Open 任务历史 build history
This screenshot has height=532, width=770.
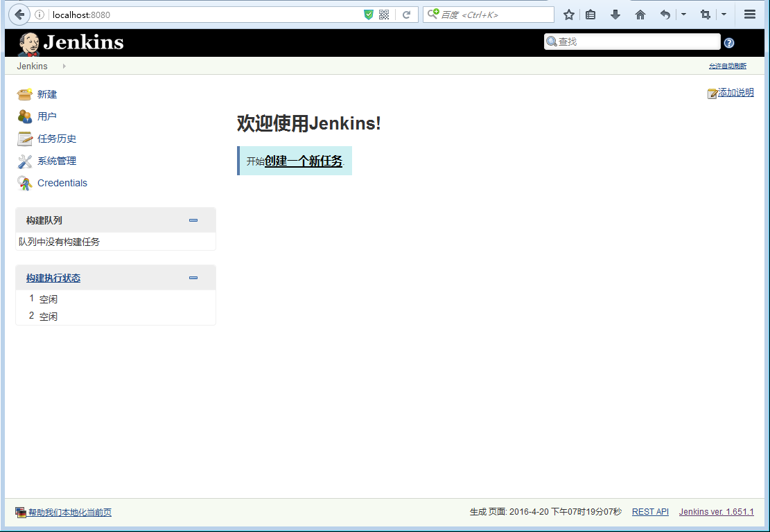coord(56,139)
